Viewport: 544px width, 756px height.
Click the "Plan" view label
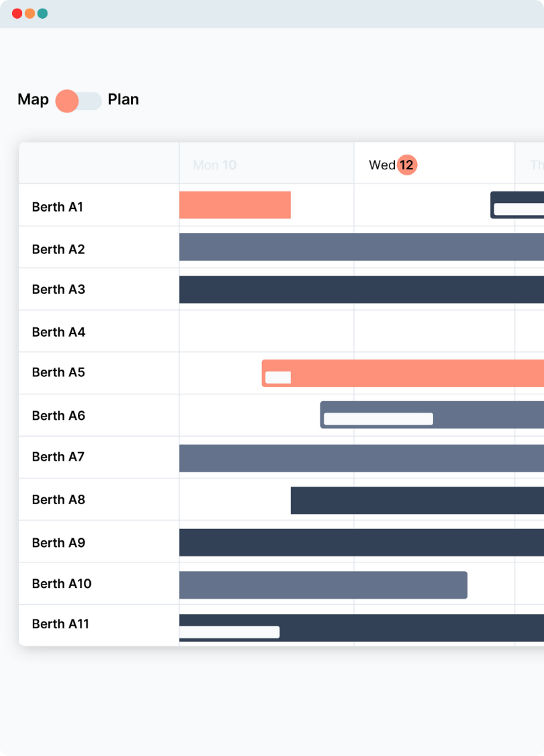tap(123, 99)
